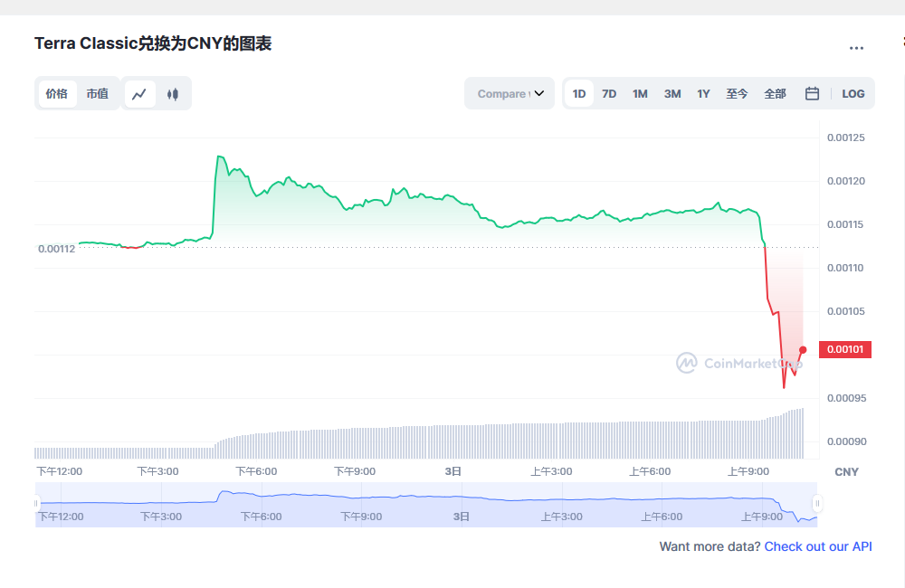905x588 pixels.
Task: Switch to 市值 market cap view
Action: tap(98, 93)
